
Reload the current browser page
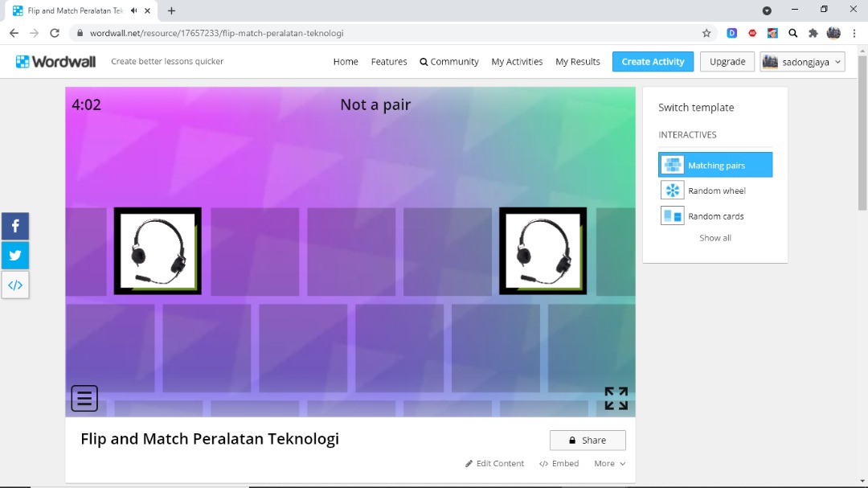(55, 33)
